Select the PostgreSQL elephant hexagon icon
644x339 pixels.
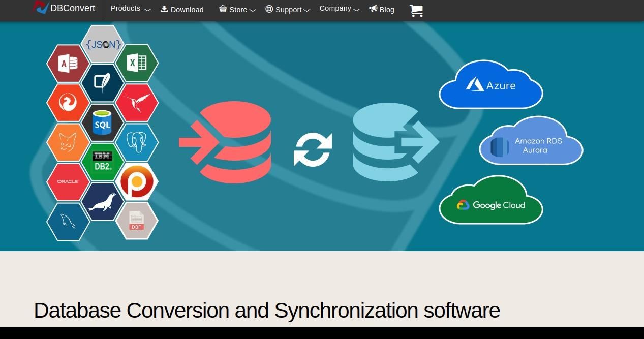point(137,142)
